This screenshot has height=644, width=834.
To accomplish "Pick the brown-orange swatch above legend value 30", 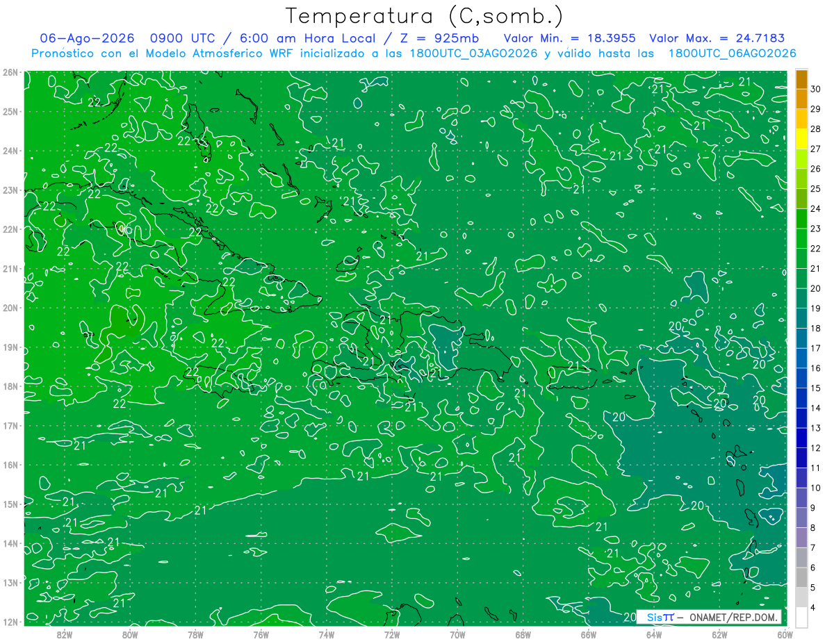I will pyautogui.click(x=801, y=79).
